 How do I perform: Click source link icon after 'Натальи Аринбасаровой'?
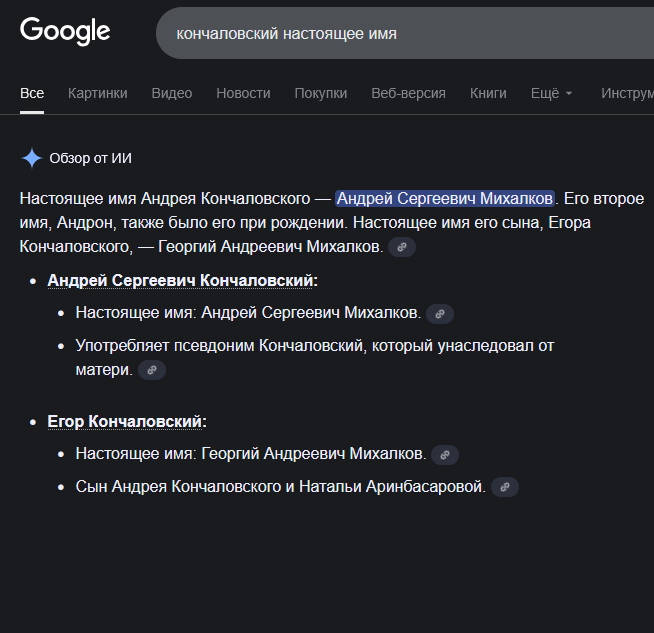tap(505, 488)
